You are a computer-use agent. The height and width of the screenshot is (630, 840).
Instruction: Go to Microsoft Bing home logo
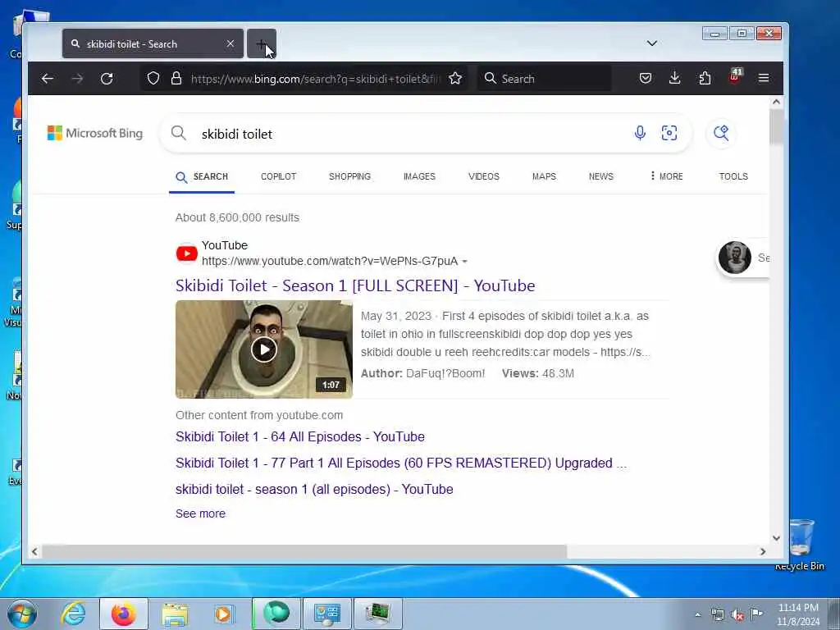pyautogui.click(x=95, y=133)
